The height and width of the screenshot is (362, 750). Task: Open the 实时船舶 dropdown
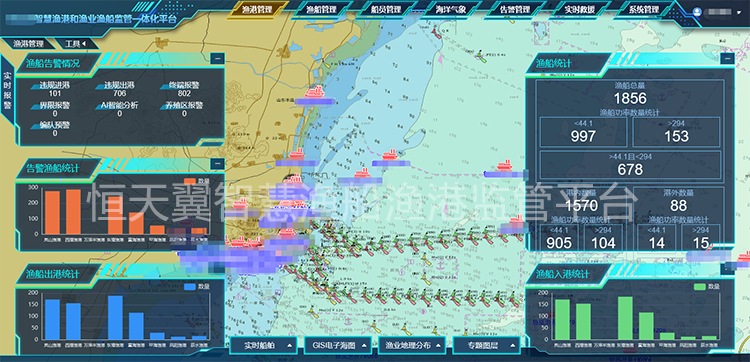pyautogui.click(x=266, y=345)
